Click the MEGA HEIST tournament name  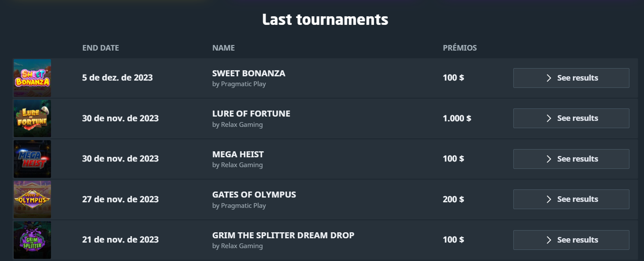point(238,154)
